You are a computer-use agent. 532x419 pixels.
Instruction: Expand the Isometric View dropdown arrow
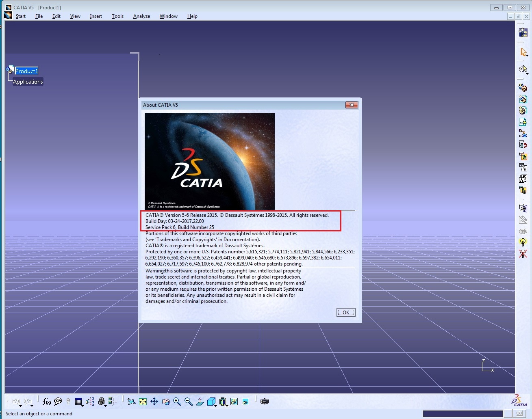(x=215, y=405)
